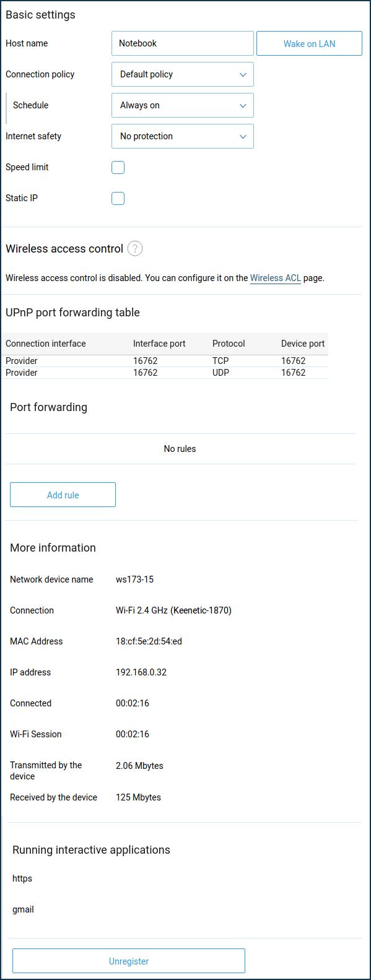Tick the Static IP checkbox

pyautogui.click(x=118, y=198)
